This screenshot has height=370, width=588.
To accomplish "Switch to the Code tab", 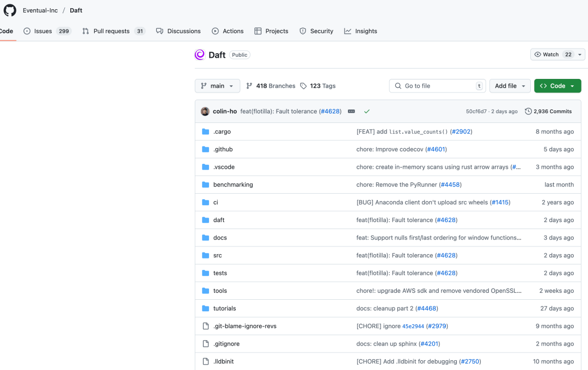I will 7,31.
